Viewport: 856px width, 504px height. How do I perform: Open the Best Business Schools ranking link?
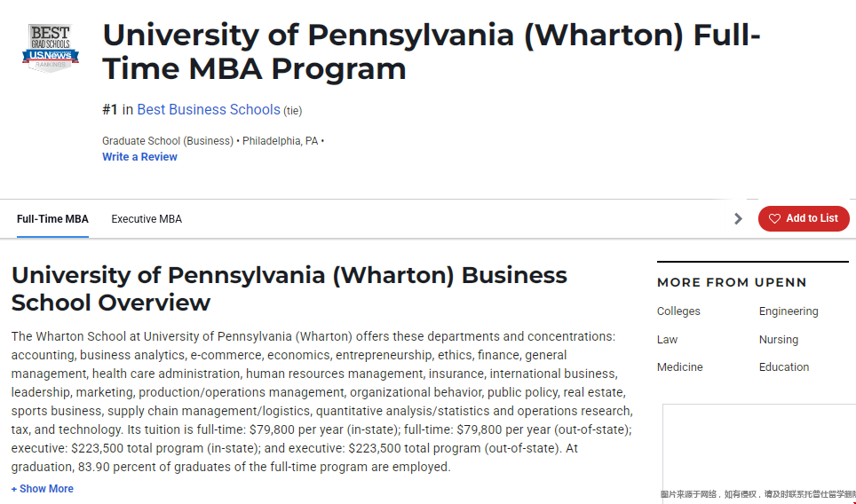(209, 110)
